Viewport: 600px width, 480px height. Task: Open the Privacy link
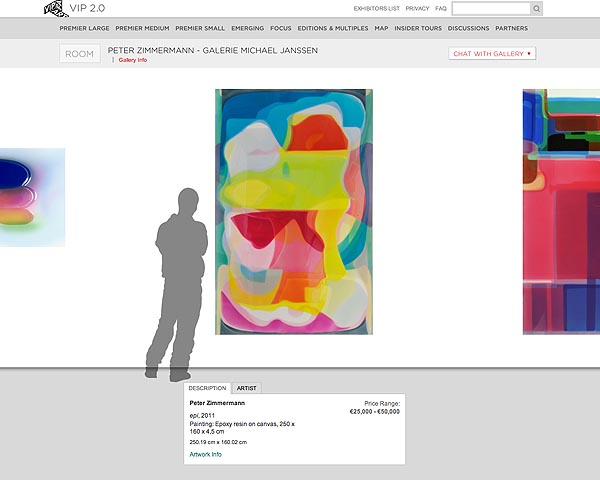click(417, 8)
